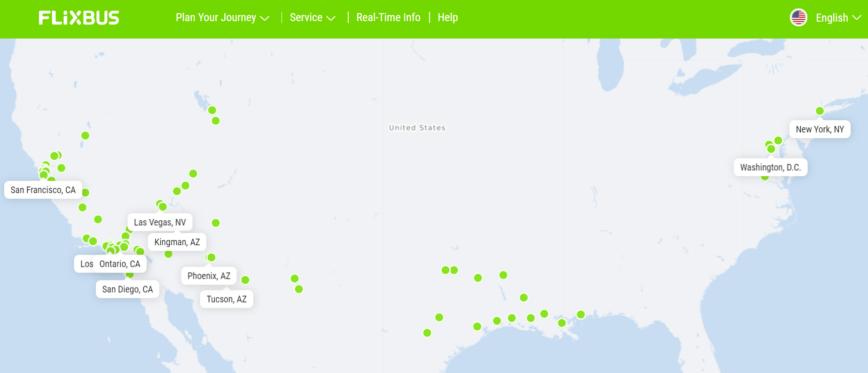The height and width of the screenshot is (373, 868).
Task: Click the FlixBus logo
Action: [x=79, y=18]
